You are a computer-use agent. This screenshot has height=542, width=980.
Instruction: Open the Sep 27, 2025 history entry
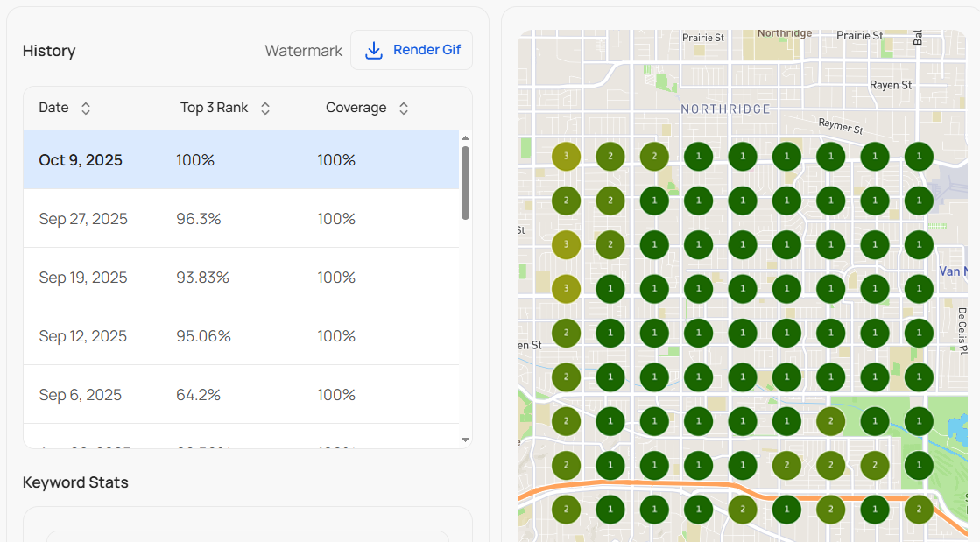click(x=241, y=219)
